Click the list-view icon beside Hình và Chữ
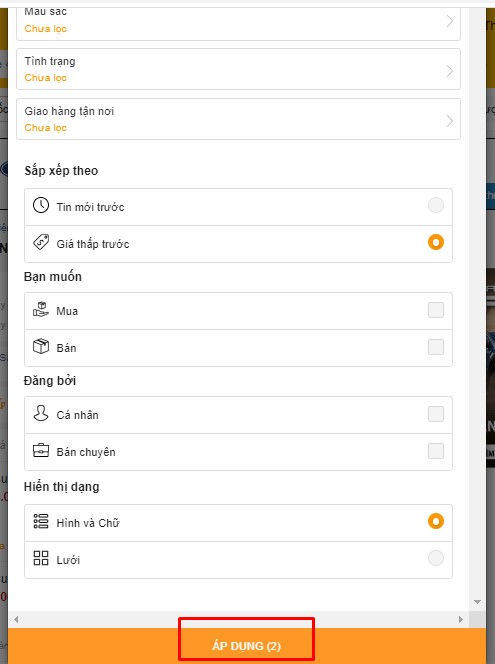The width and height of the screenshot is (495, 664). pyautogui.click(x=41, y=521)
